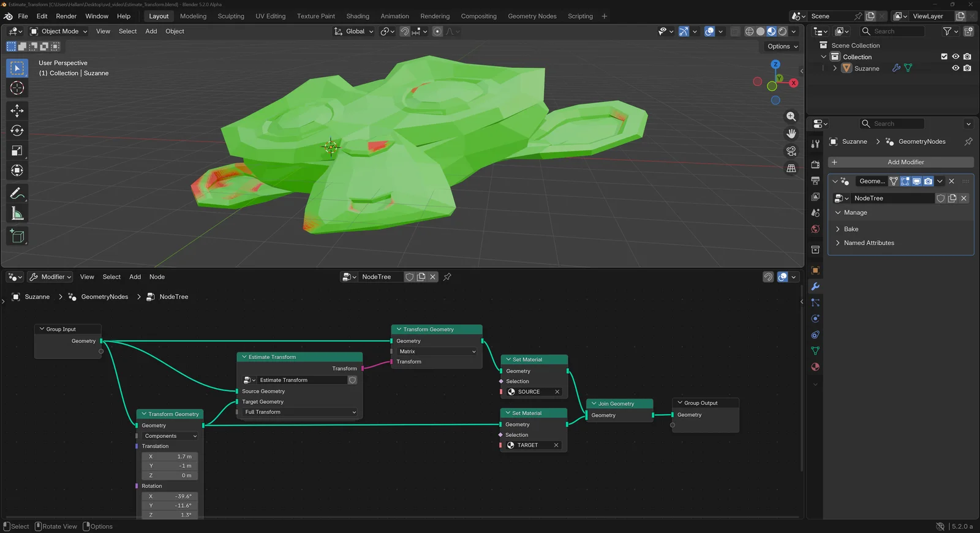The height and width of the screenshot is (533, 980).
Task: Open the File menu
Action: pyautogui.click(x=23, y=16)
